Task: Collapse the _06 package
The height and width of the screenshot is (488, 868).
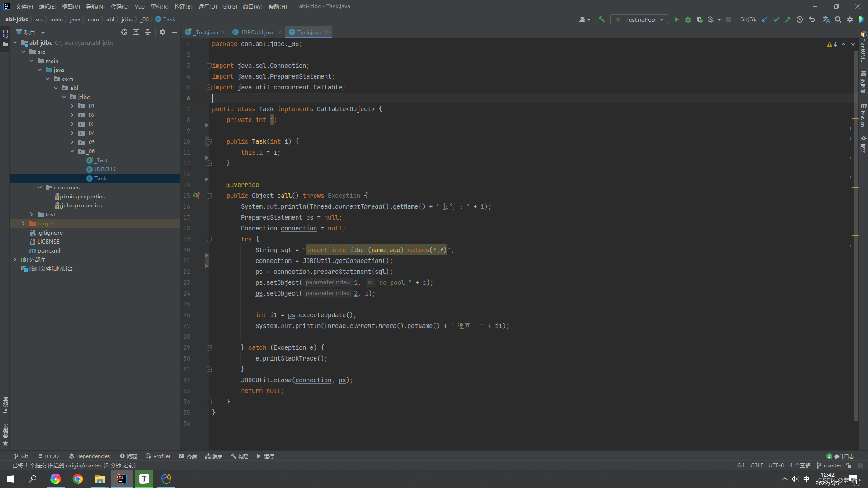Action: (72, 151)
